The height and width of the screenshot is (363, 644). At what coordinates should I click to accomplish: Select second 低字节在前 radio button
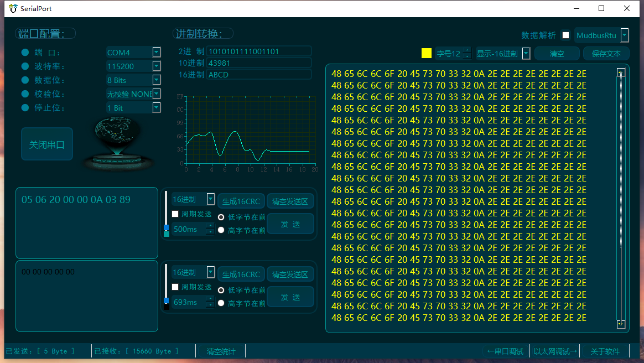tap(221, 291)
